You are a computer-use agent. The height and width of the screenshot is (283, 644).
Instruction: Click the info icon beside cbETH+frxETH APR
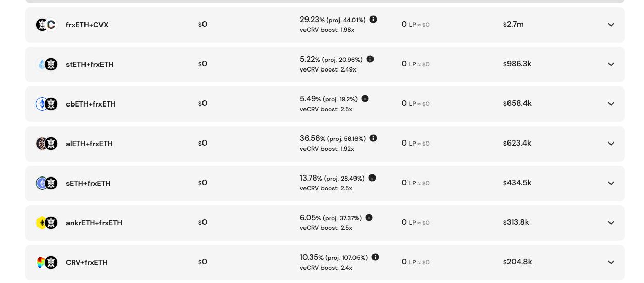(x=365, y=99)
